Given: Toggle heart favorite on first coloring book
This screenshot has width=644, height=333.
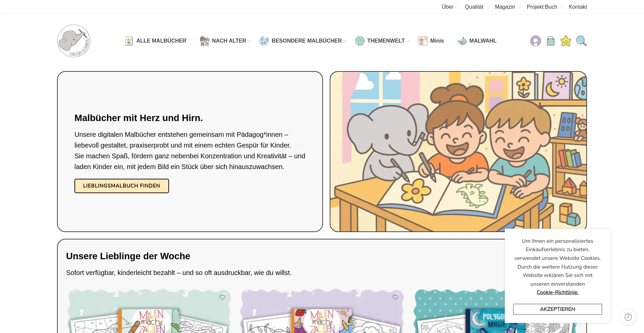Looking at the screenshot, I should 222,297.
